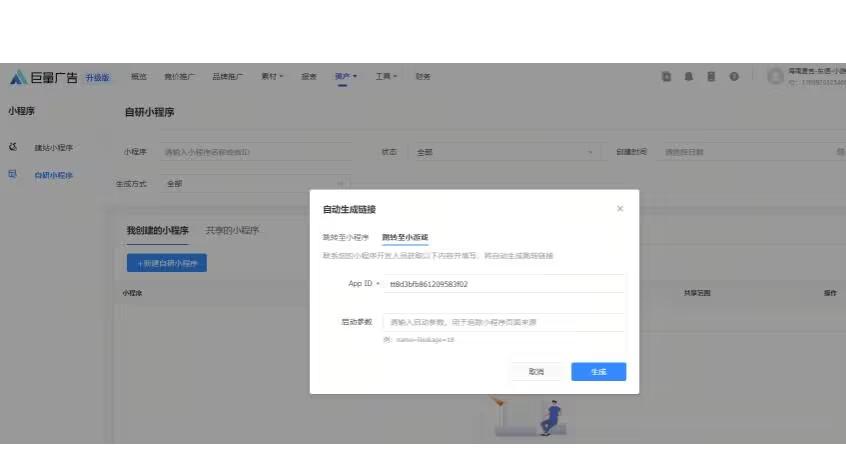Switch to the 跳转至小程序 tab
This screenshot has width=846, height=472.
(345, 237)
